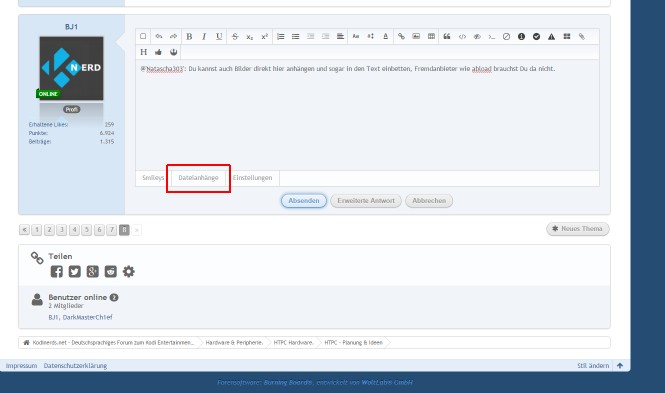Go to page 7 of thread

(x=112, y=230)
